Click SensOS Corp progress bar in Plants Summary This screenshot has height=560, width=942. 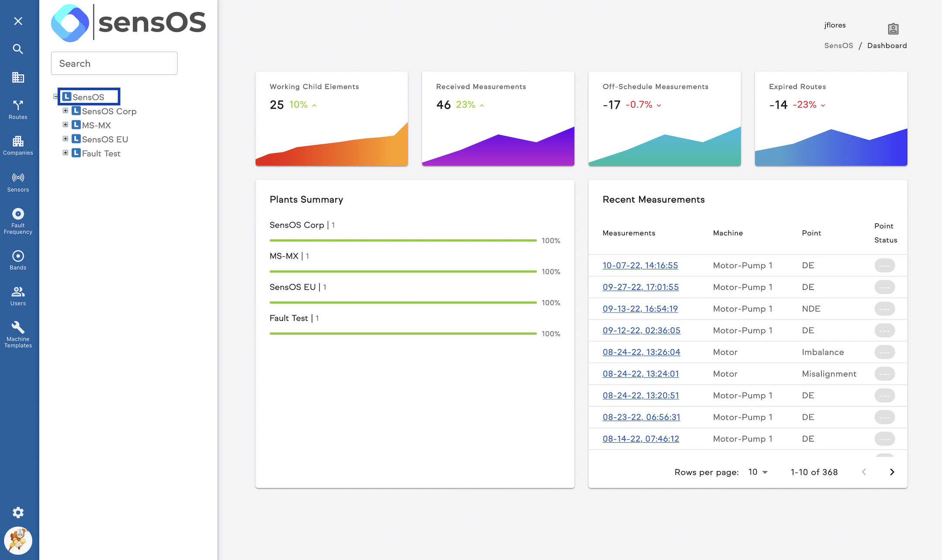click(403, 240)
